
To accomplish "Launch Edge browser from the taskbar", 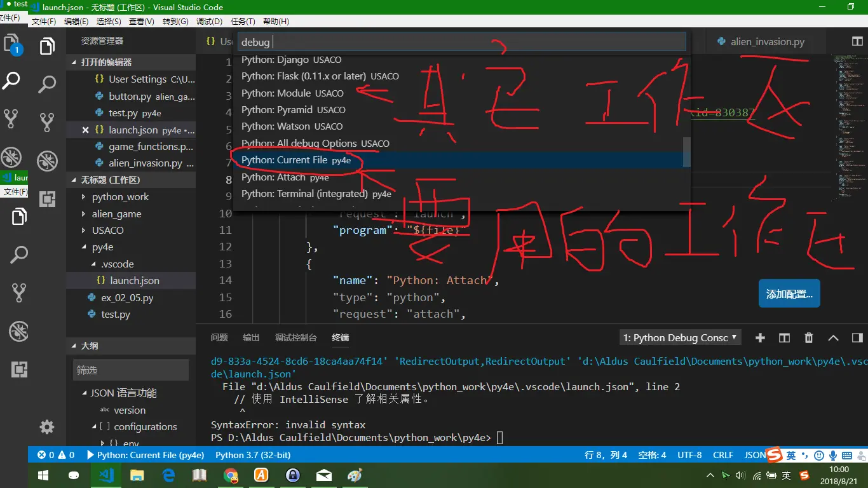I will pyautogui.click(x=168, y=475).
